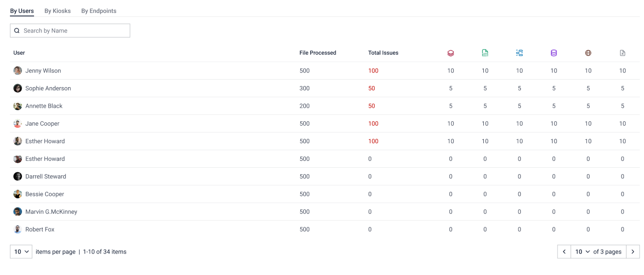Screen dimensions: 644x275
Task: Click the red layers stack column icon
Action: (x=450, y=53)
